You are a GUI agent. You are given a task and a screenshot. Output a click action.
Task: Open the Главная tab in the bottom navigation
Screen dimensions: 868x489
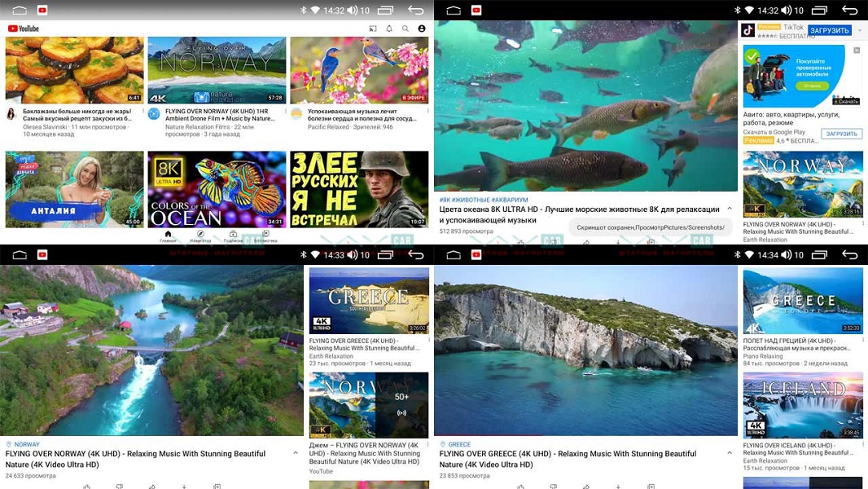[x=168, y=236]
